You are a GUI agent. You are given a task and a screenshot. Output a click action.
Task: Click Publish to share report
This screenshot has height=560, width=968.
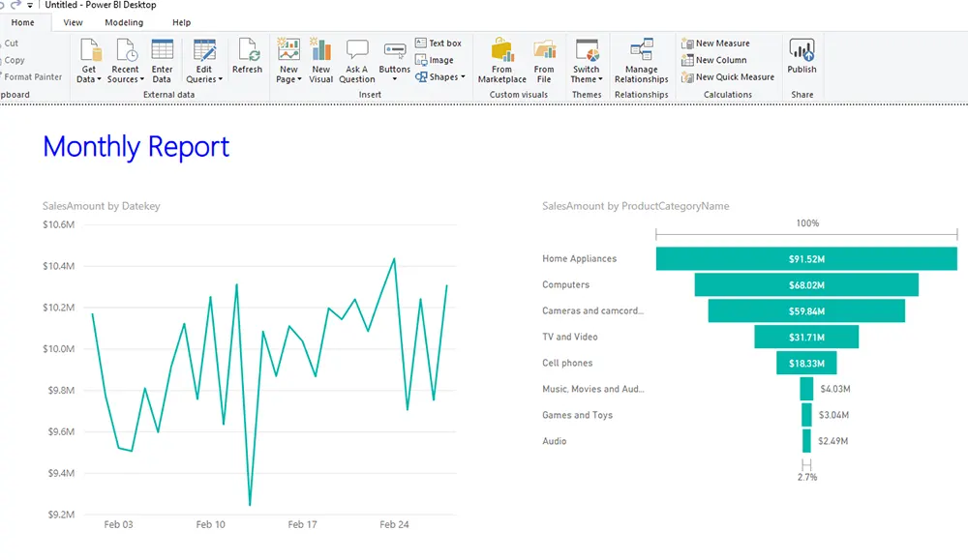point(802,52)
